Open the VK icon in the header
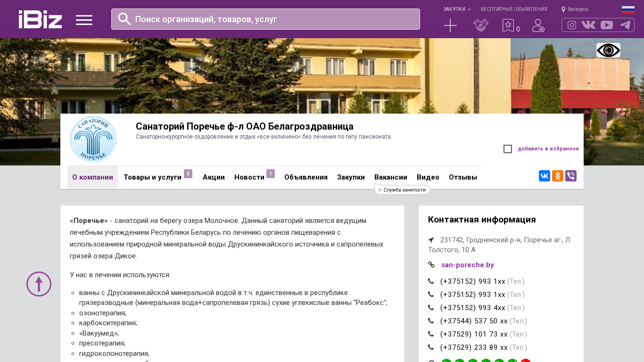 [x=588, y=25]
